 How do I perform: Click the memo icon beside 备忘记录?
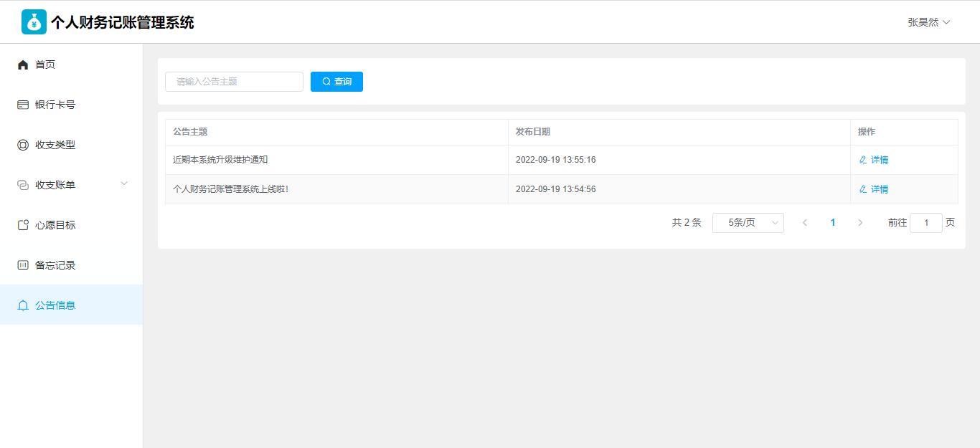[x=23, y=265]
